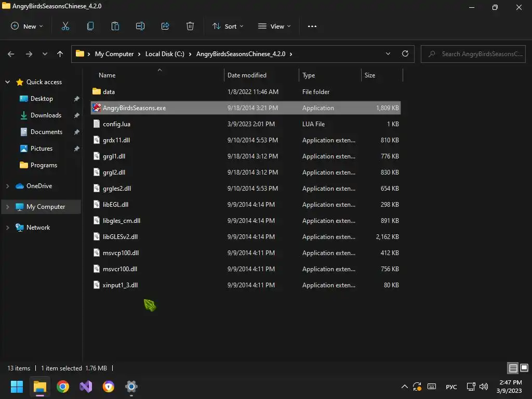Open the Recent locations chevron
532x399 pixels.
pos(45,54)
